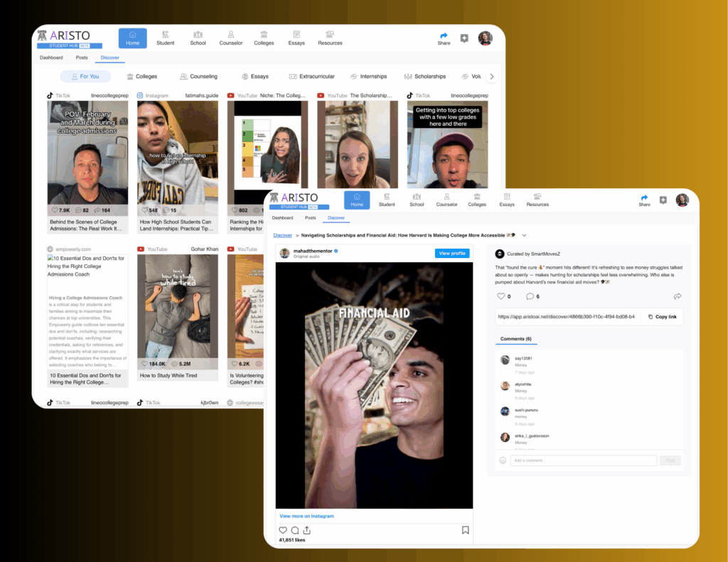
Task: Select the For You category filter
Action: pos(85,77)
